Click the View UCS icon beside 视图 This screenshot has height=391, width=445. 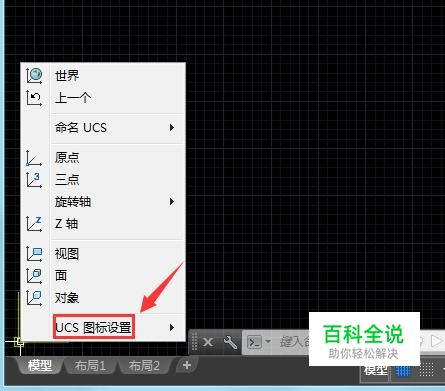pyautogui.click(x=34, y=254)
